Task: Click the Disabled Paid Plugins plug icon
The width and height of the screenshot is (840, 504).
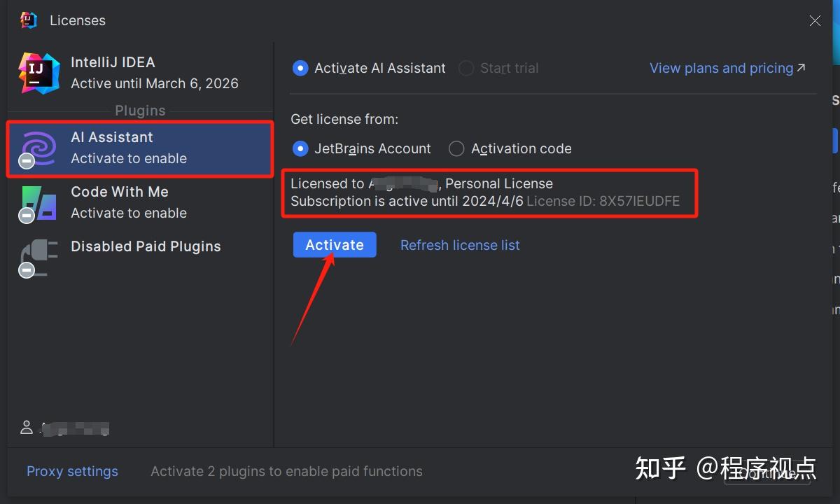Action: (x=39, y=258)
